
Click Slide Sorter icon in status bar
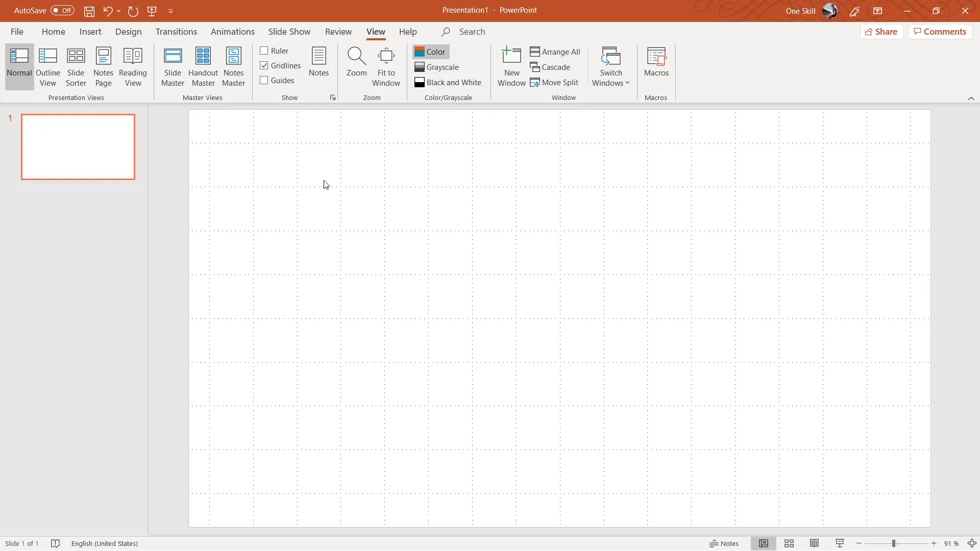click(x=789, y=543)
